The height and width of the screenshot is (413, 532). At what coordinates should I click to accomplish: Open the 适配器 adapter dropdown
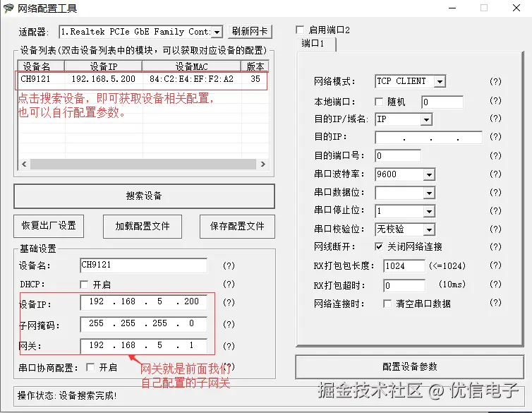coord(217,32)
